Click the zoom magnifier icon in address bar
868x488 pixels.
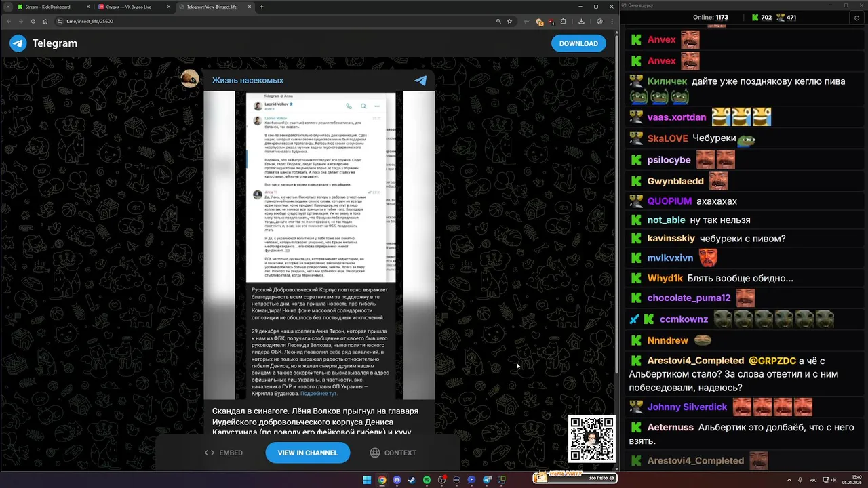click(x=498, y=21)
